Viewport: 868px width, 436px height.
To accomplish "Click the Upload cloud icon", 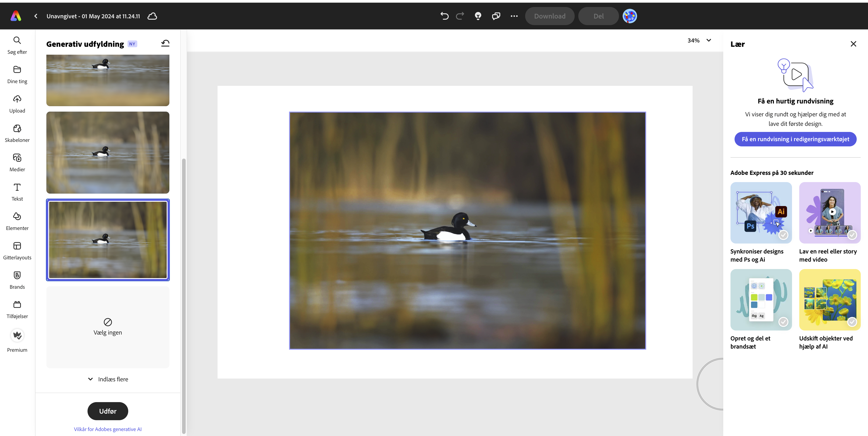I will pos(17,99).
